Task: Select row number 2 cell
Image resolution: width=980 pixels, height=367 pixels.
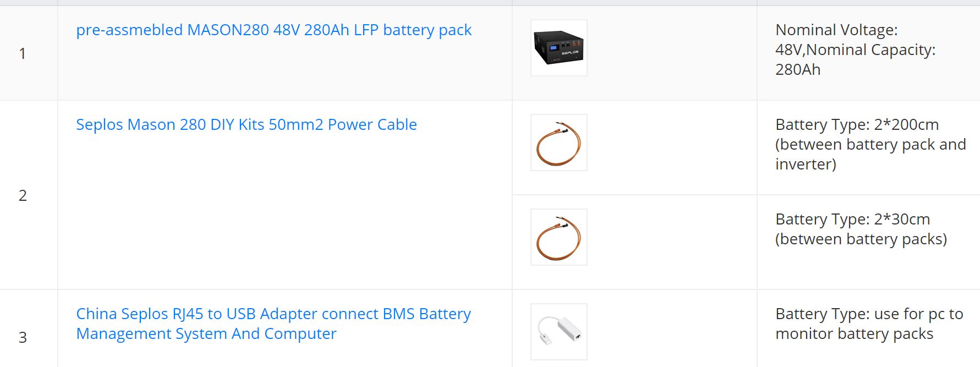Action: point(29,195)
